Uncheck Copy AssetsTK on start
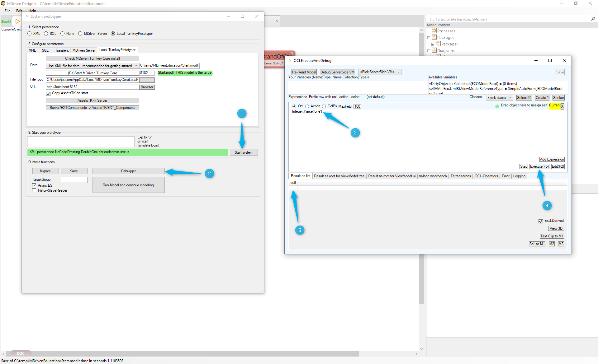 (x=48, y=93)
